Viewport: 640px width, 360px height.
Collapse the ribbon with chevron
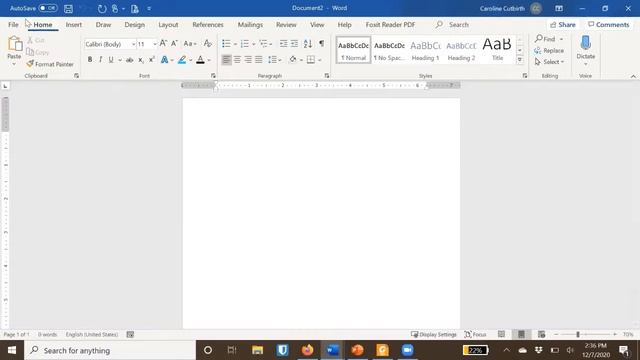(x=633, y=76)
